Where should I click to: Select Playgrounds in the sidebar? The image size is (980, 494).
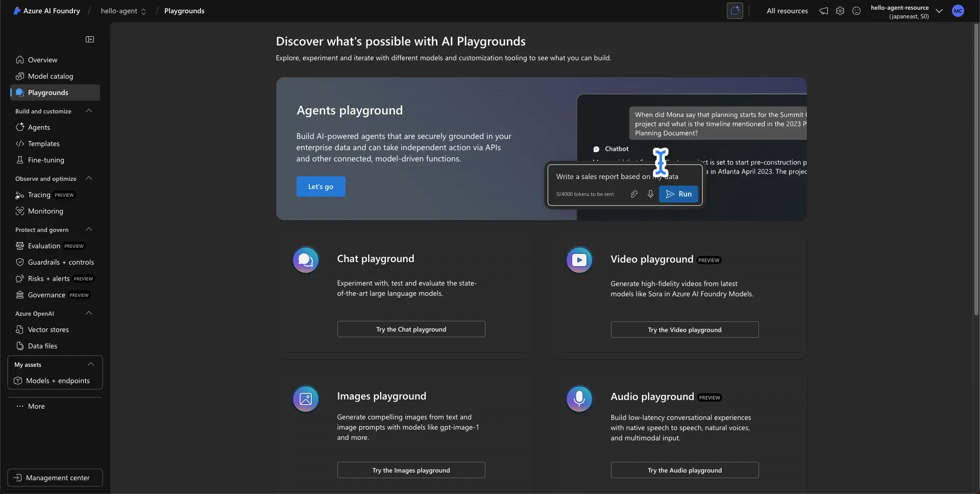tap(55, 92)
